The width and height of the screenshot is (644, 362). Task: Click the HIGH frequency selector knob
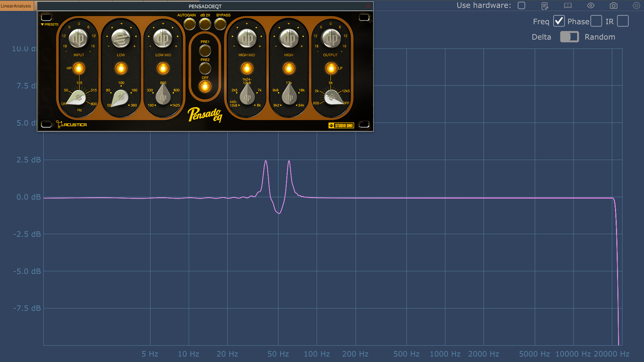coord(289,95)
